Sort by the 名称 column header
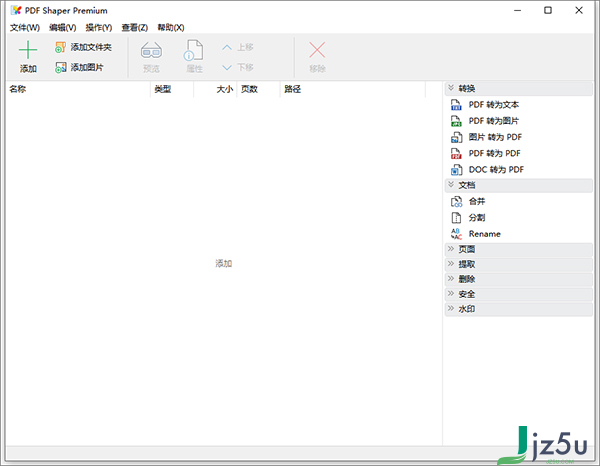The height and width of the screenshot is (466, 600). 78,89
